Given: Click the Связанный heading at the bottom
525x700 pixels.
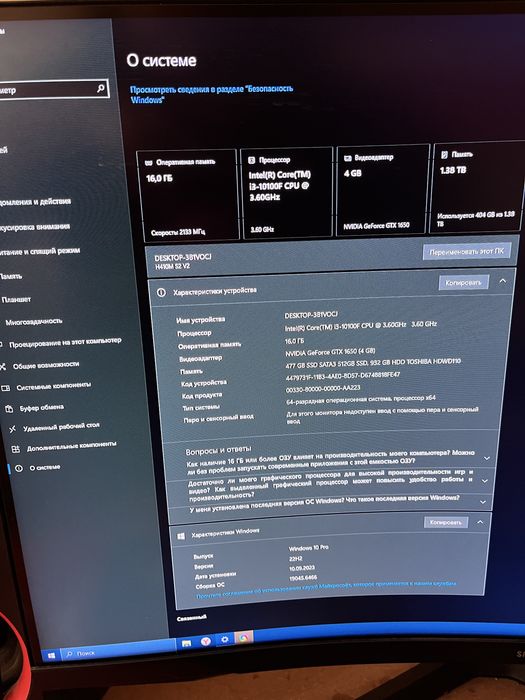Looking at the screenshot, I should tap(192, 618).
